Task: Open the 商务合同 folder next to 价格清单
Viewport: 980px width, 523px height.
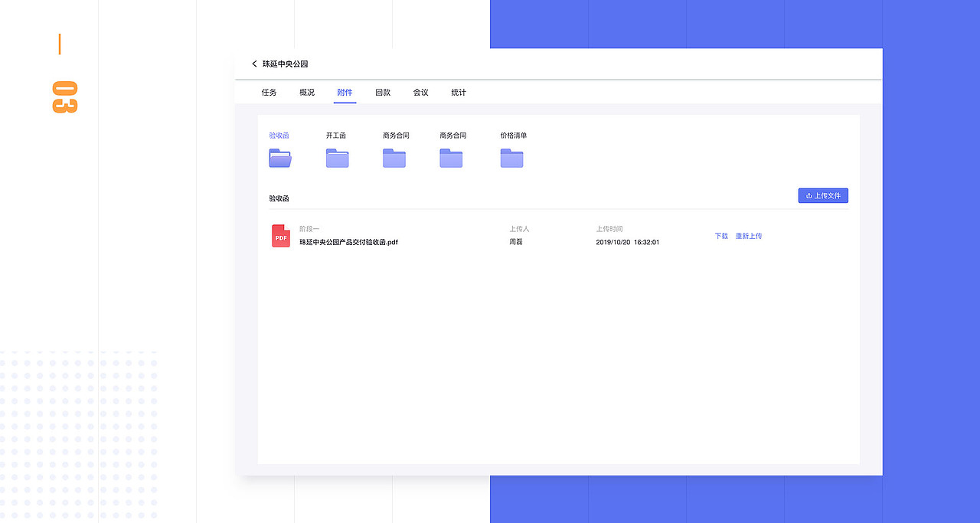Action: [451, 158]
